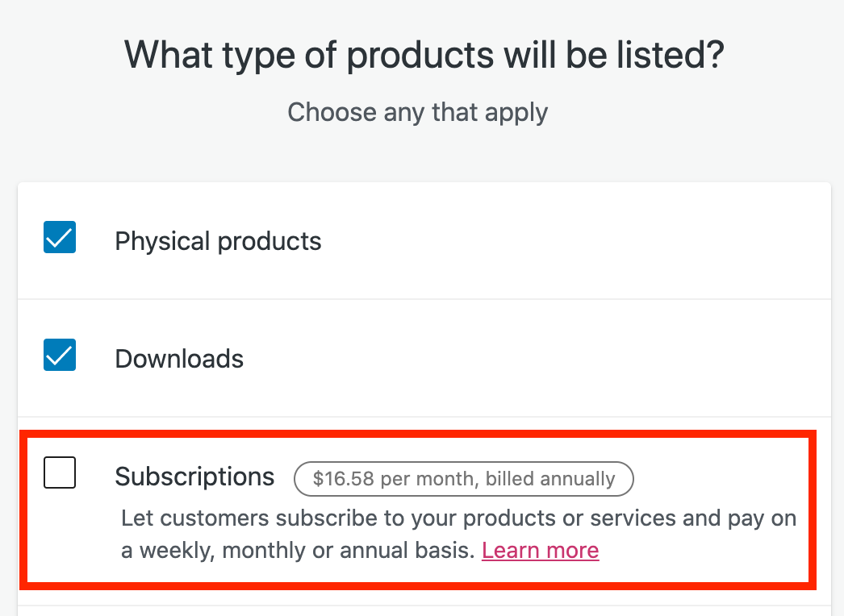Enable the Subscriptions checkbox

tap(60, 472)
